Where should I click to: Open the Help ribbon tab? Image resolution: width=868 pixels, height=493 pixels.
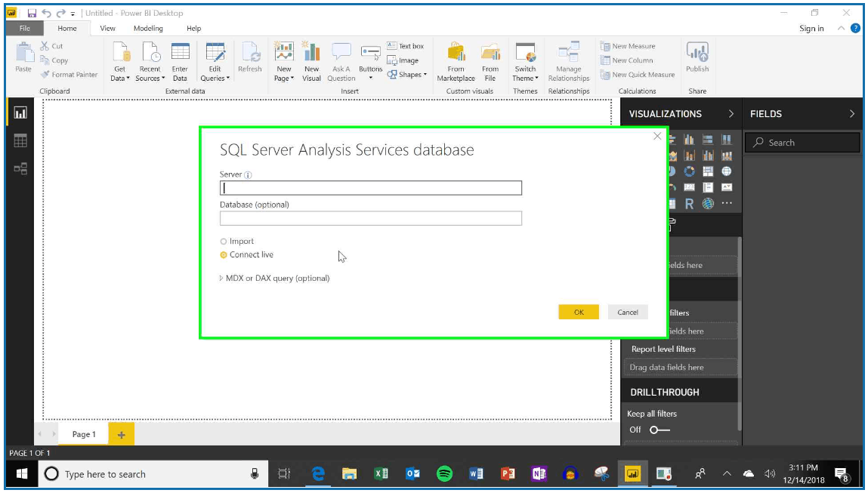point(193,28)
